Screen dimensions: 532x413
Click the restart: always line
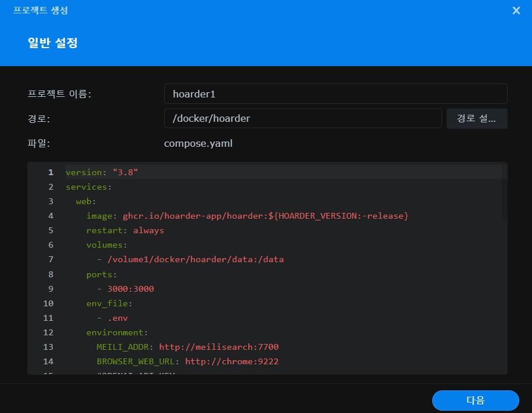click(125, 230)
